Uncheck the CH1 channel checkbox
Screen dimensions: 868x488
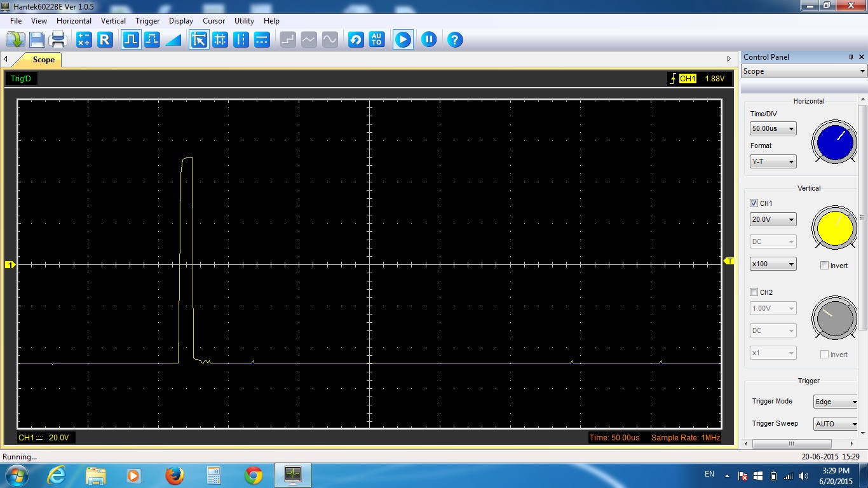[754, 203]
